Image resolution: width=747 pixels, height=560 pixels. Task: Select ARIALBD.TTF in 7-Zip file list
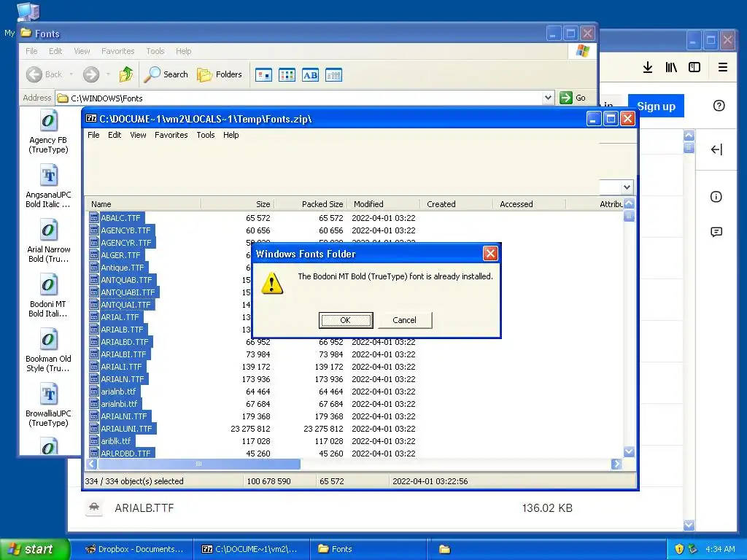[x=124, y=341]
